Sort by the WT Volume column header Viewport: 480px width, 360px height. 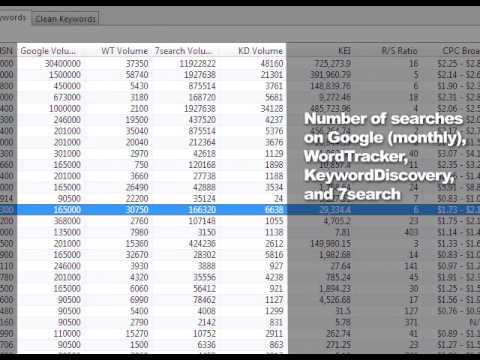(x=124, y=51)
